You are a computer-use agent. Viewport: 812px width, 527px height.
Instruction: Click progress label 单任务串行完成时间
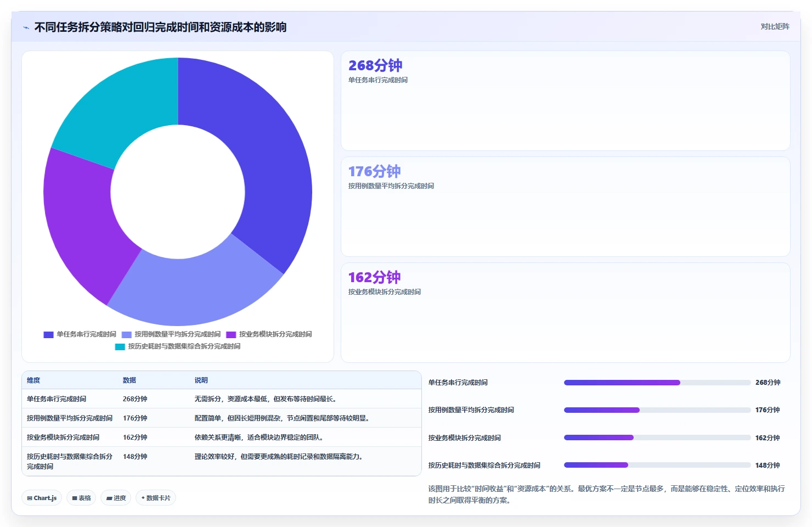(x=458, y=383)
